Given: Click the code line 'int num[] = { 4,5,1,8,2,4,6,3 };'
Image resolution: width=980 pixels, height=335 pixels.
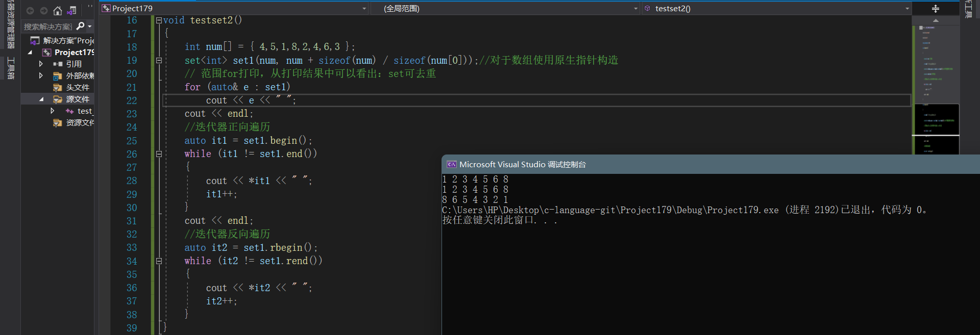Looking at the screenshot, I should point(269,47).
